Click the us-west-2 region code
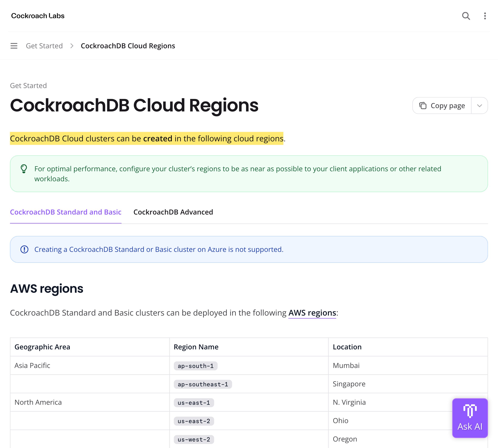The height and width of the screenshot is (448, 498). (194, 440)
